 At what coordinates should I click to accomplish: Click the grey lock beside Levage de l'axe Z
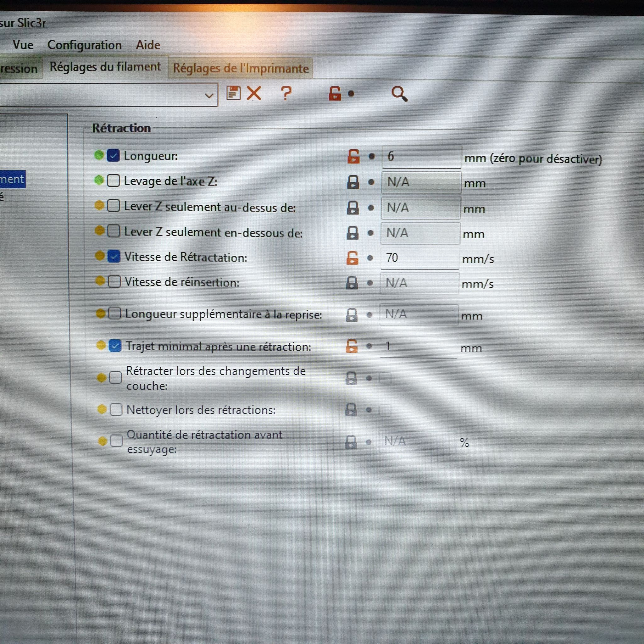pyautogui.click(x=353, y=182)
